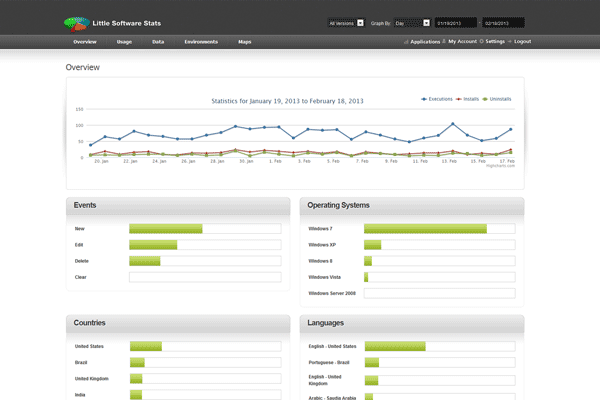Open the Graph By Day dropdown
This screenshot has height=400, width=600.
411,22
